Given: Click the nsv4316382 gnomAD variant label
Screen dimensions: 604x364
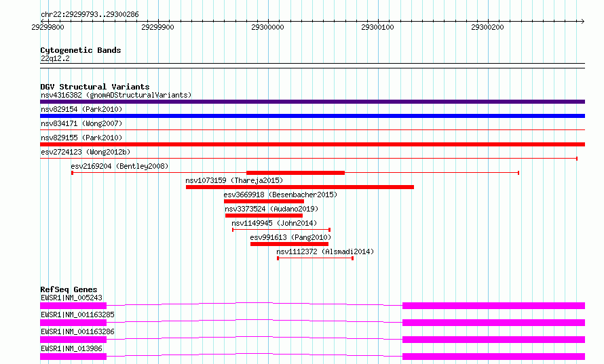Looking at the screenshot, I should pyautogui.click(x=116, y=95).
